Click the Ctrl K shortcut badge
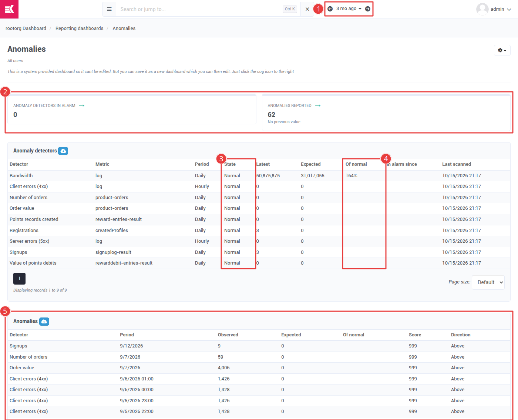 point(290,9)
